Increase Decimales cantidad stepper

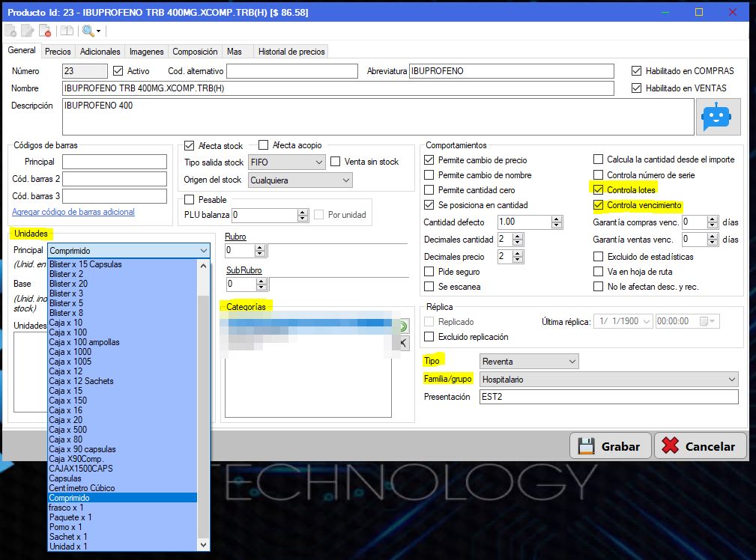pos(518,236)
